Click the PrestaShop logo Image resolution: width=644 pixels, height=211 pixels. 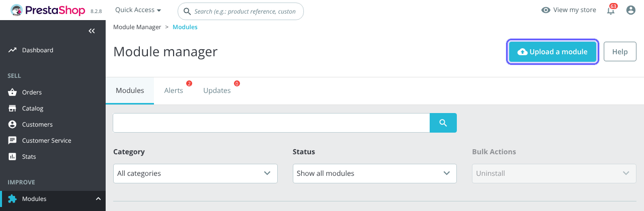(48, 10)
